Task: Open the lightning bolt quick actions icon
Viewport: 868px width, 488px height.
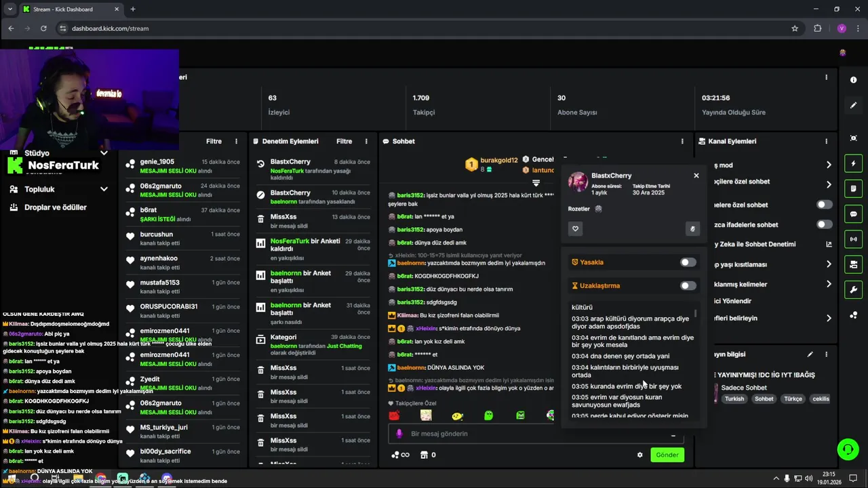Action: pos(853,163)
